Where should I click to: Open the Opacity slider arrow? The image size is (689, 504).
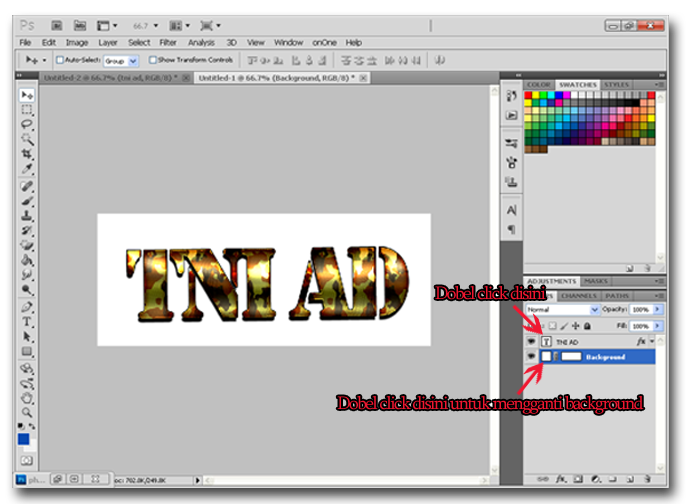657,310
